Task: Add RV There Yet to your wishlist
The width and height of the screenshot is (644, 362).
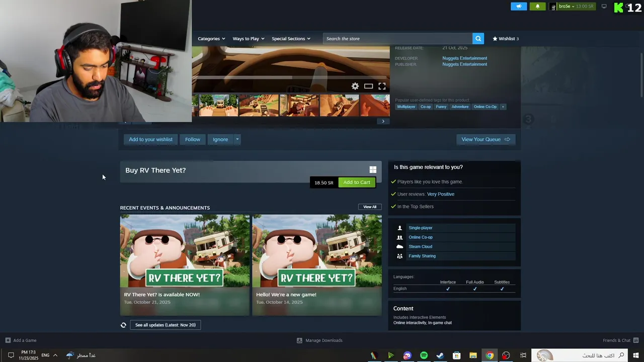Action: 150,139
